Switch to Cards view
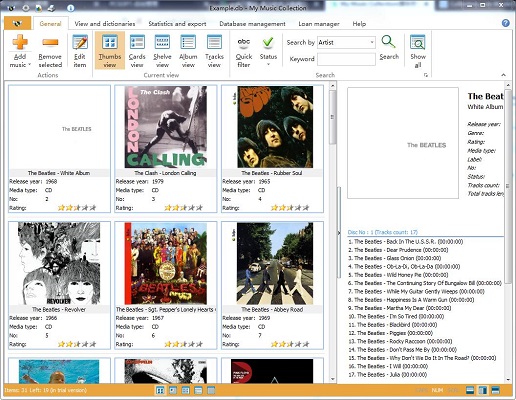This screenshot has width=516, height=400. [137, 51]
